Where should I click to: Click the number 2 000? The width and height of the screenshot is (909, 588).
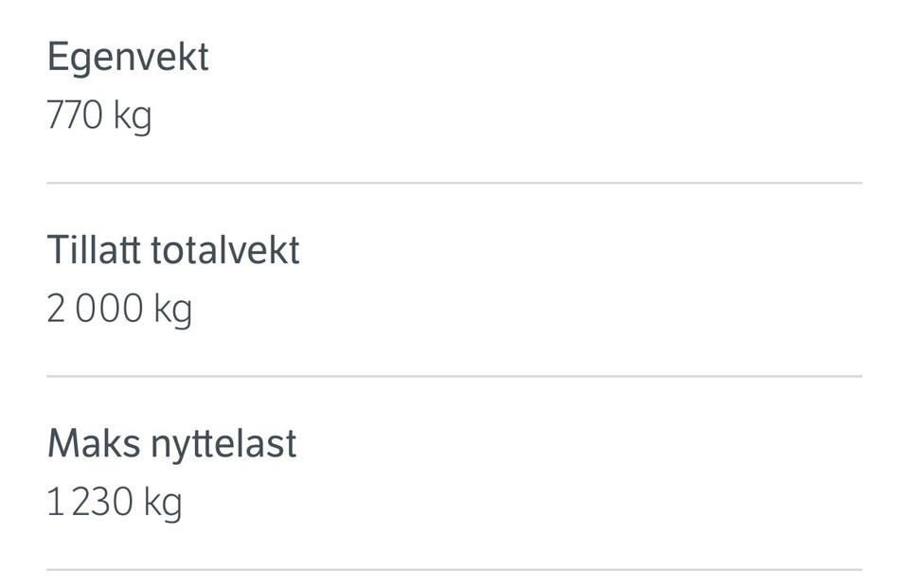95,308
